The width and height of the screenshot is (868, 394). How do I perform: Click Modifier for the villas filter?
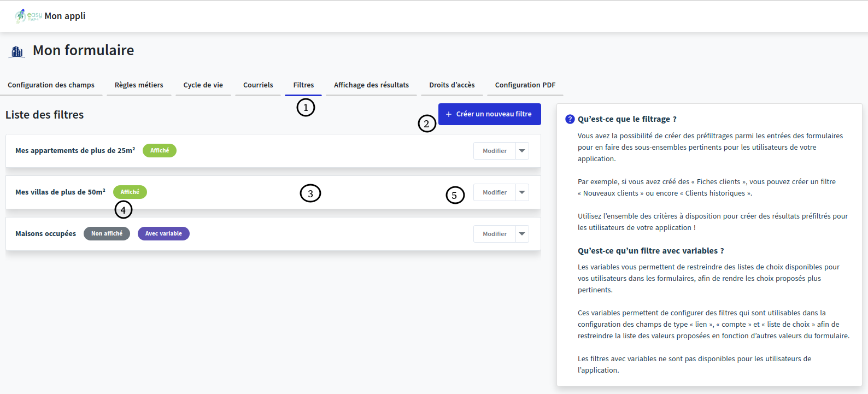494,192
